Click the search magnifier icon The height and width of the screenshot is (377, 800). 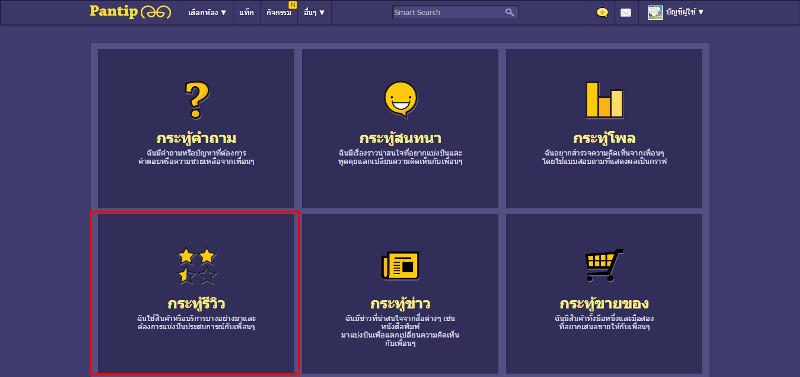[x=510, y=12]
